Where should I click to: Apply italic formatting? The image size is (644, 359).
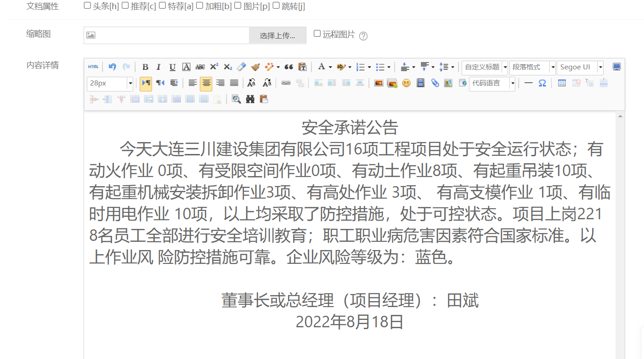(158, 67)
